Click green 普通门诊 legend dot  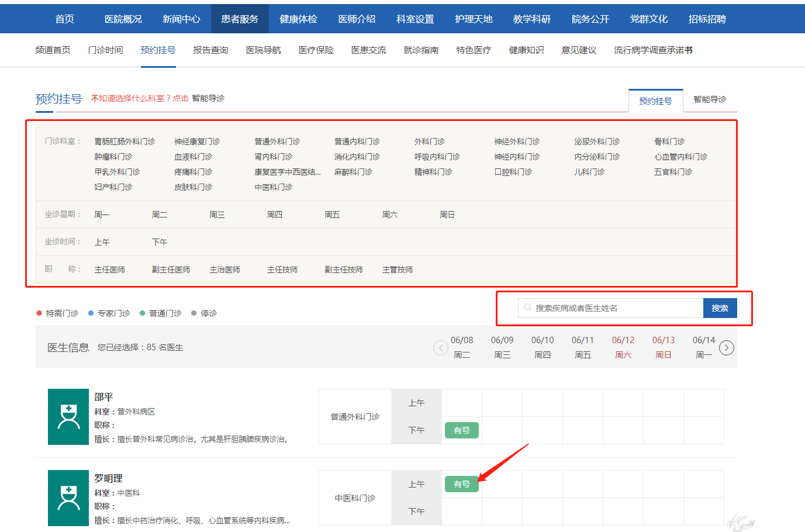(142, 313)
